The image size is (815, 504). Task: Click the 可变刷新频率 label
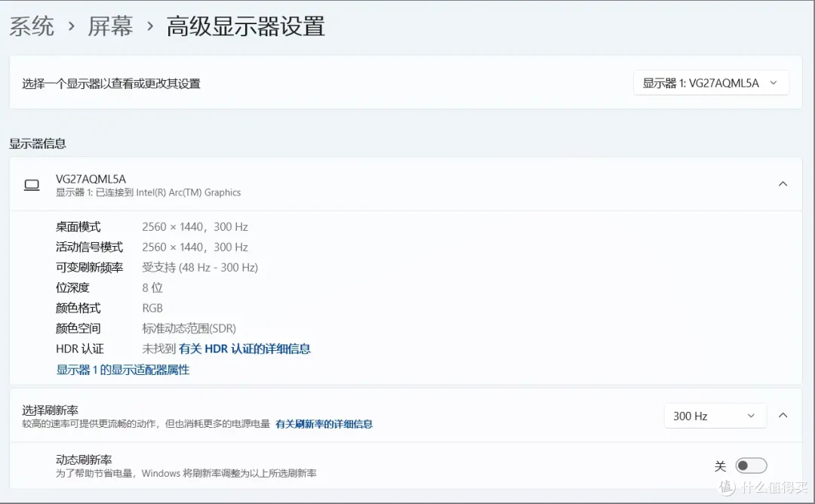tap(89, 267)
